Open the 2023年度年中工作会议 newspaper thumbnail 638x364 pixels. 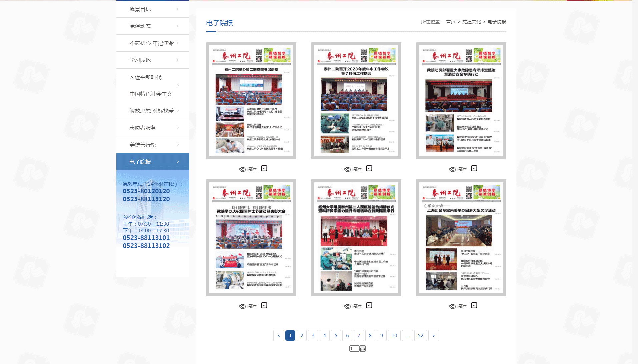tap(356, 101)
